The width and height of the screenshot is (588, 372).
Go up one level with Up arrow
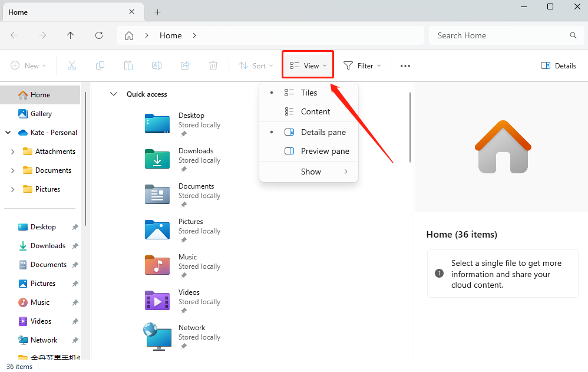pyautogui.click(x=71, y=35)
